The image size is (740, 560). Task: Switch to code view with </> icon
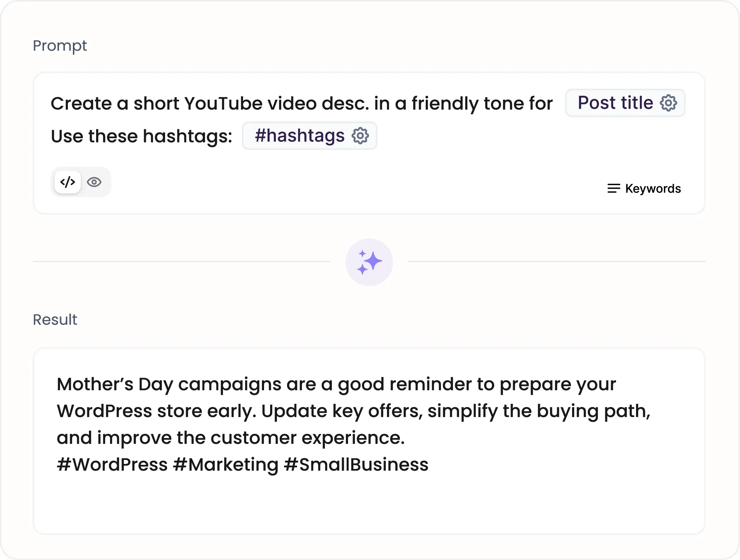click(68, 182)
